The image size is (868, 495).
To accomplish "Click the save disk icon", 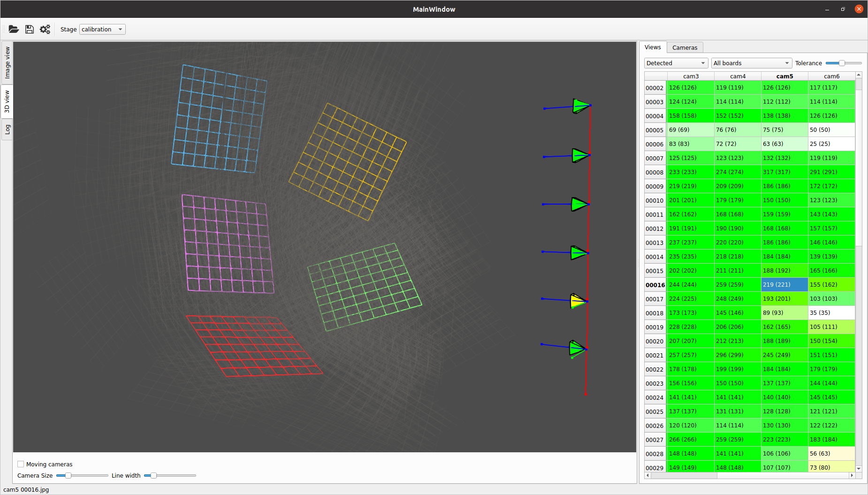I will tap(30, 29).
